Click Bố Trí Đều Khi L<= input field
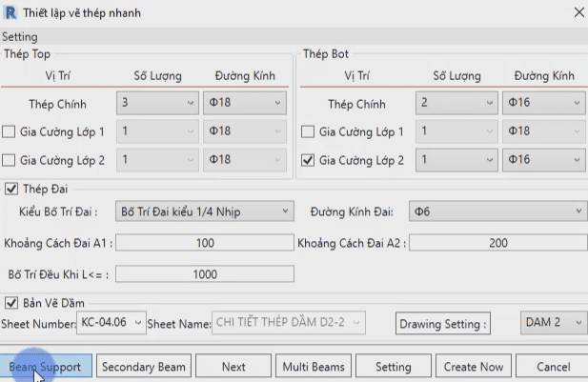The width and height of the screenshot is (588, 382). [205, 274]
